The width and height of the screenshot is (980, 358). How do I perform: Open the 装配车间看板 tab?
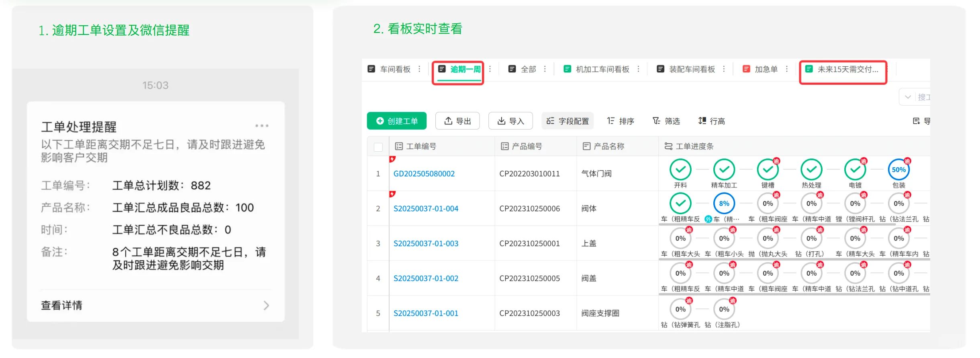686,69
